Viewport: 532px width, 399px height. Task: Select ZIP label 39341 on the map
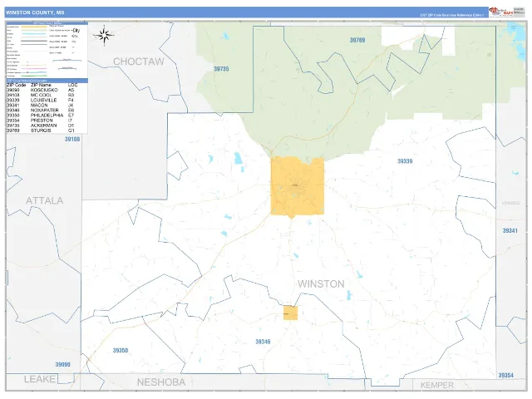coord(510,231)
